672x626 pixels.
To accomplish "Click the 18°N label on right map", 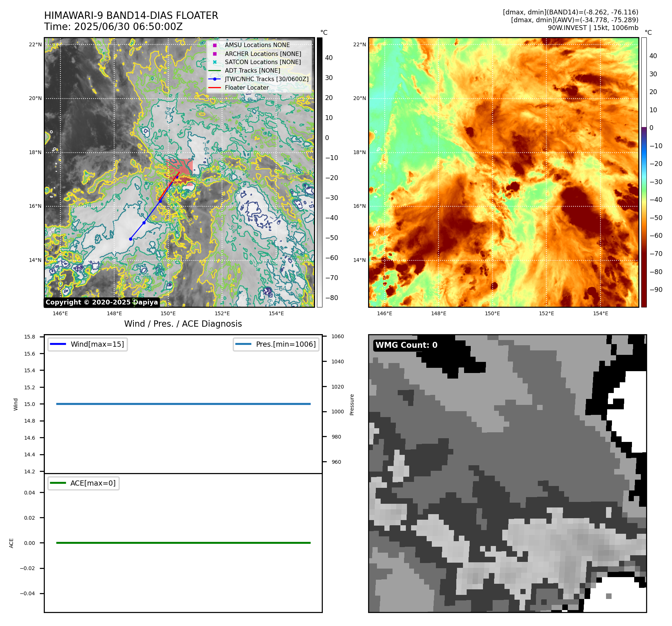I will click(x=360, y=152).
